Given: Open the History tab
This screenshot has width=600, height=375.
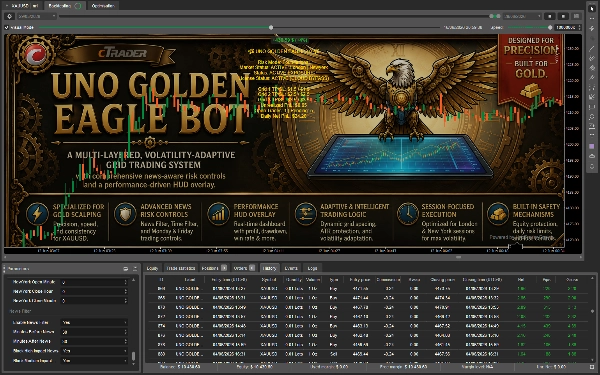Looking at the screenshot, I should point(269,268).
